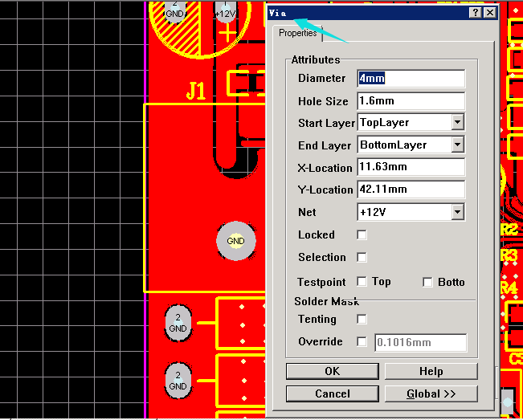Check the Testpoint Top checkbox
This screenshot has height=420, width=523.
coord(362,282)
